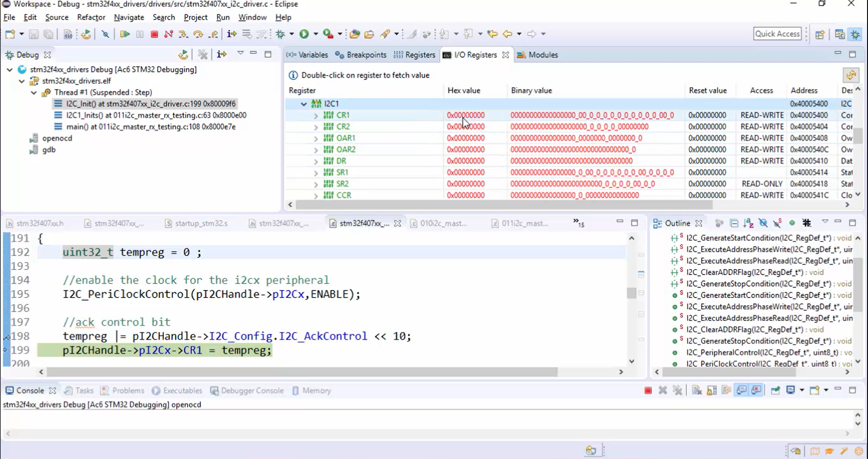The height and width of the screenshot is (459, 868).
Task: Toggle Show Console on Standard Out change
Action: coord(741,390)
